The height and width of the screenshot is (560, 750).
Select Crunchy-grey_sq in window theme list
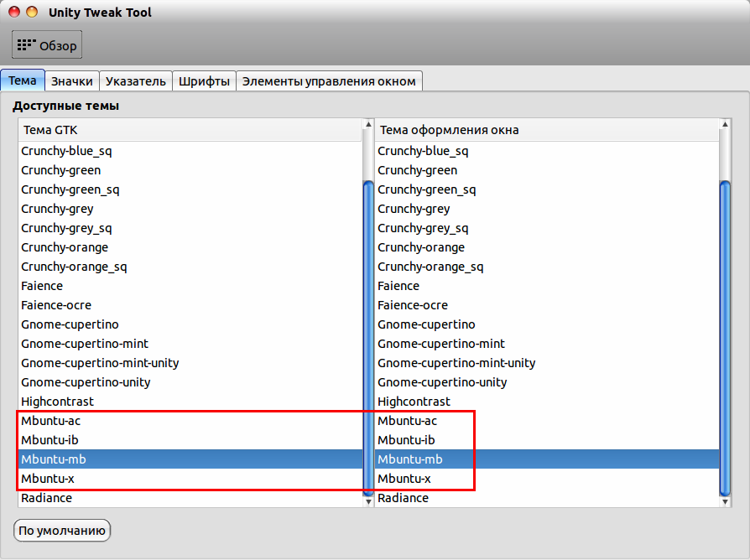tap(547, 228)
